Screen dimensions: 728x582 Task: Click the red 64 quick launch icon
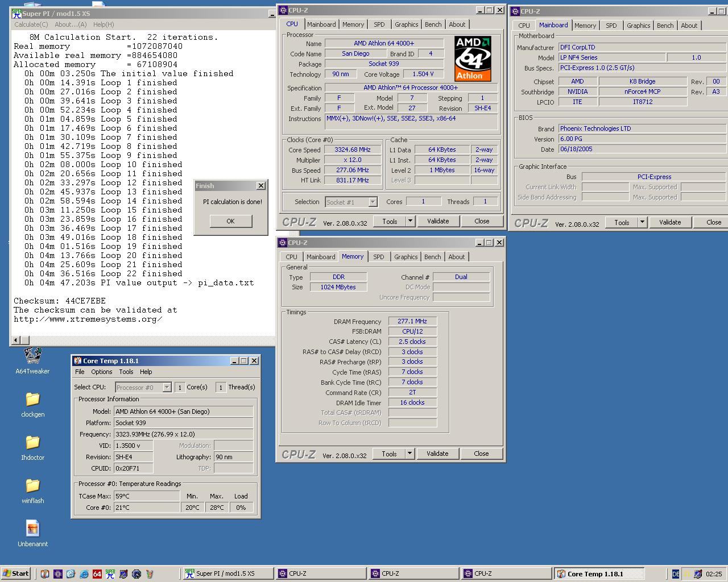coord(97,574)
